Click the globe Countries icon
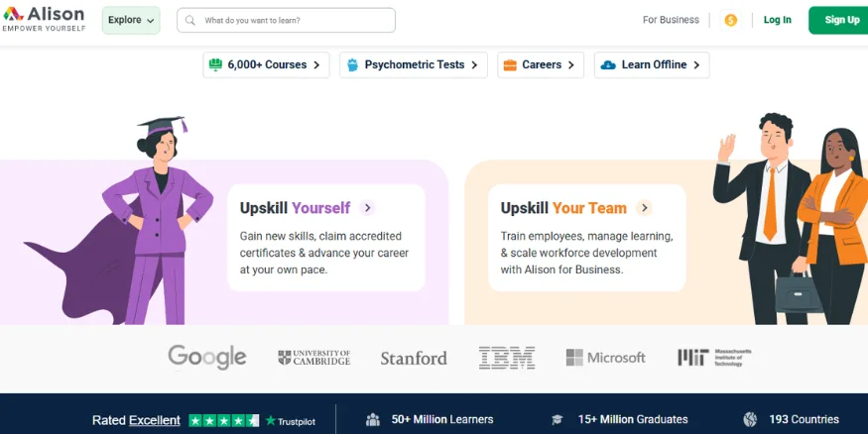The width and height of the screenshot is (868, 434). [x=750, y=419]
